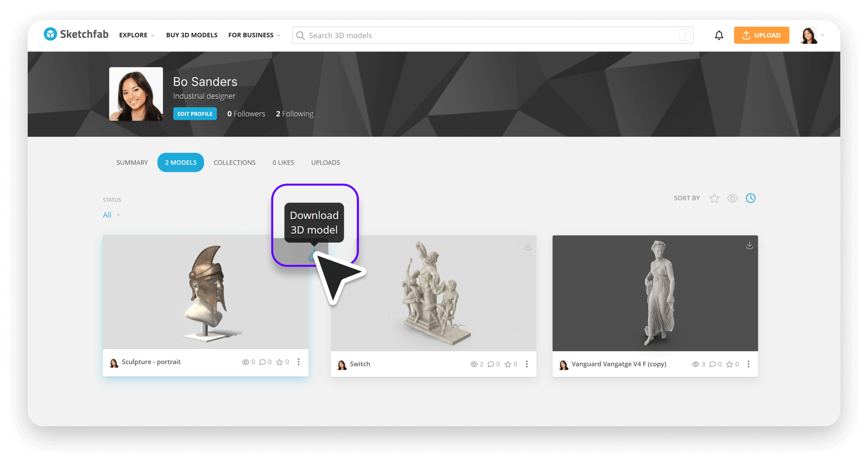Download the Switch 3D model
868x462 pixels.
point(527,246)
